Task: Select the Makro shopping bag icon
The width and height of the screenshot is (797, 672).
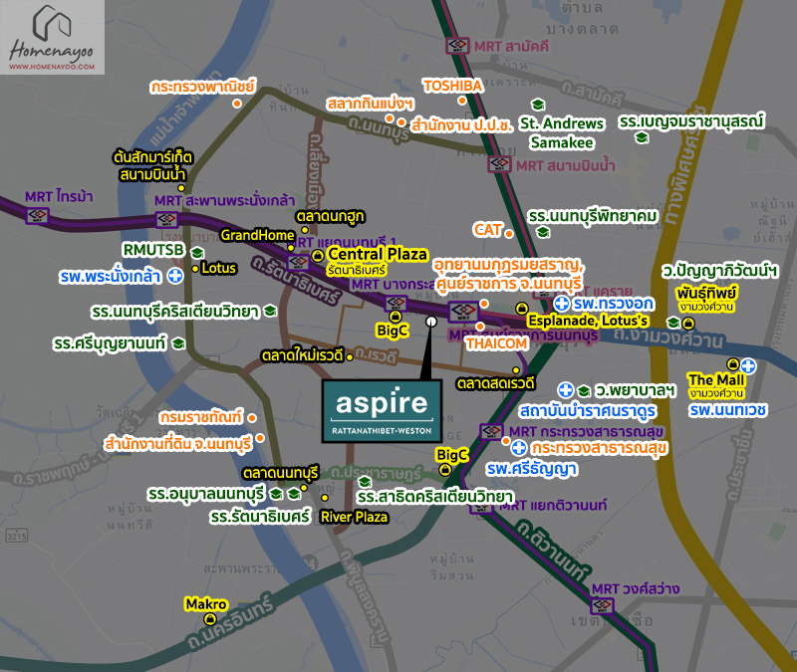Action: 209,619
